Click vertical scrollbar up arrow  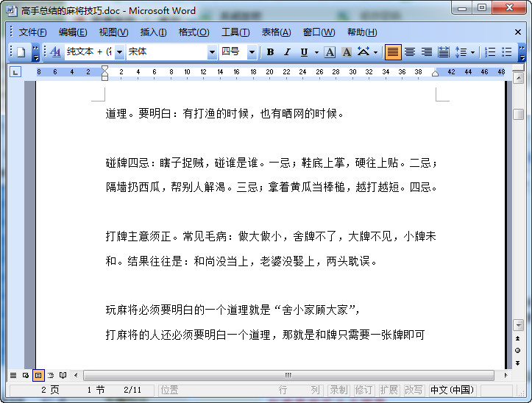519,79
